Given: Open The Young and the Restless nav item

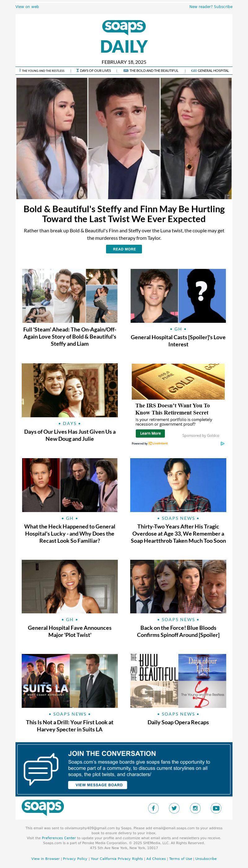Looking at the screenshot, I should click(42, 71).
